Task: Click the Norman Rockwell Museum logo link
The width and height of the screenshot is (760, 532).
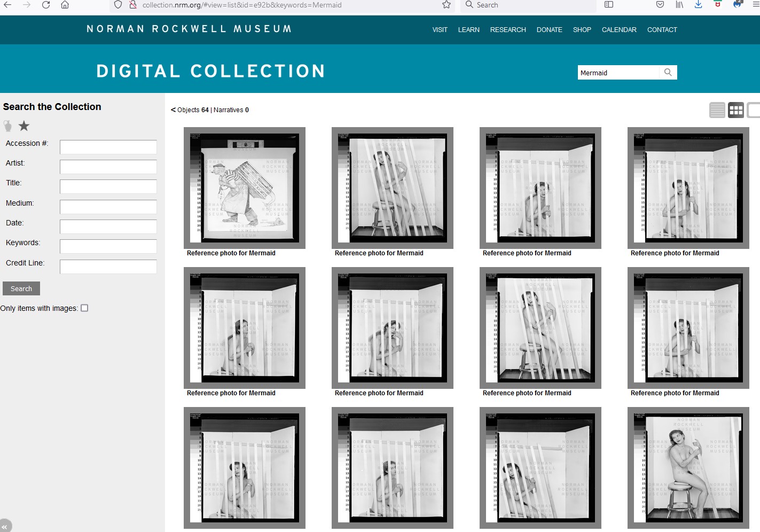Action: [189, 29]
